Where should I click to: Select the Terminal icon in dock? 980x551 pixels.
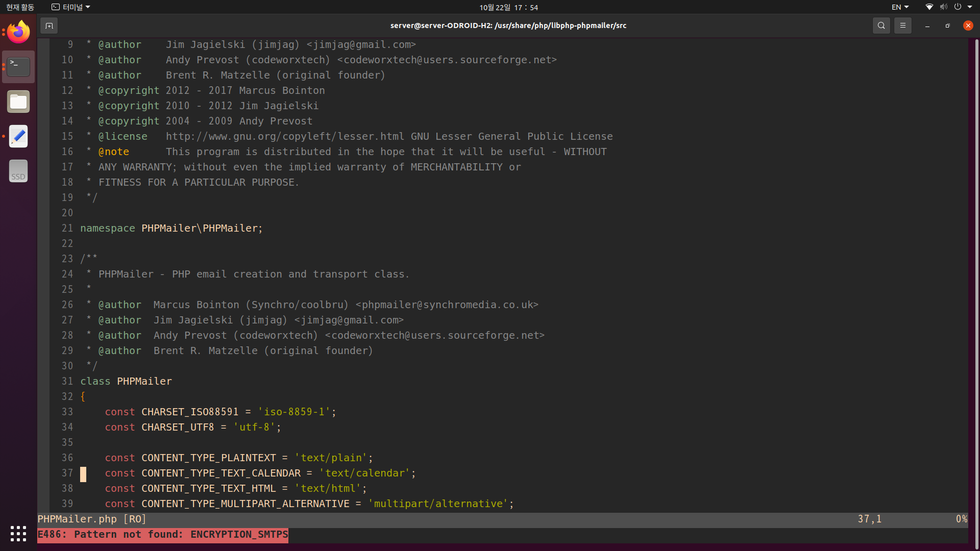[18, 67]
